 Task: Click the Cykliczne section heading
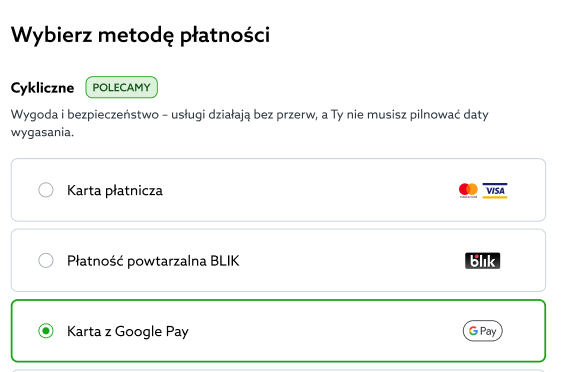[42, 88]
